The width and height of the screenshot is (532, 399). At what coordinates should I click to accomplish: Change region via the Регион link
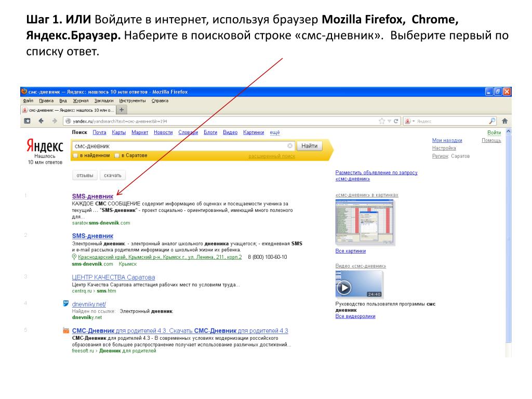(x=441, y=156)
